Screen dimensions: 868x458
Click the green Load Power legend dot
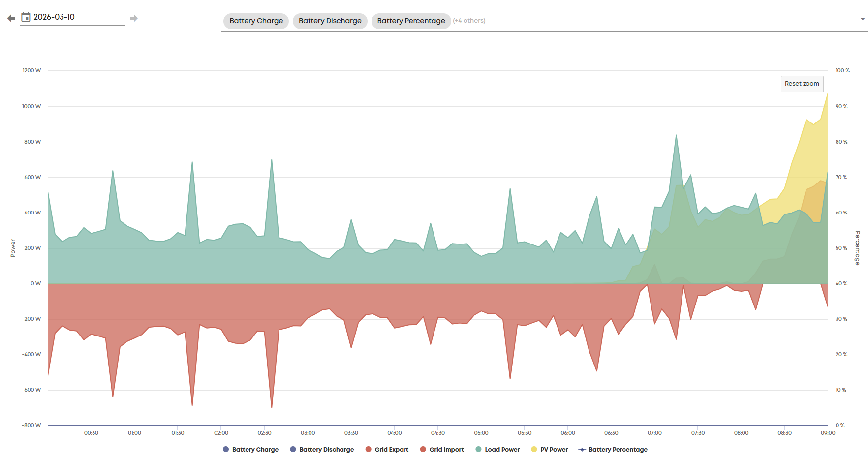click(x=478, y=449)
